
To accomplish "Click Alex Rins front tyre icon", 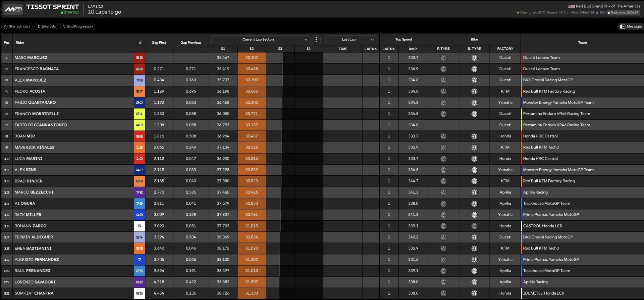I will pyautogui.click(x=443, y=170).
